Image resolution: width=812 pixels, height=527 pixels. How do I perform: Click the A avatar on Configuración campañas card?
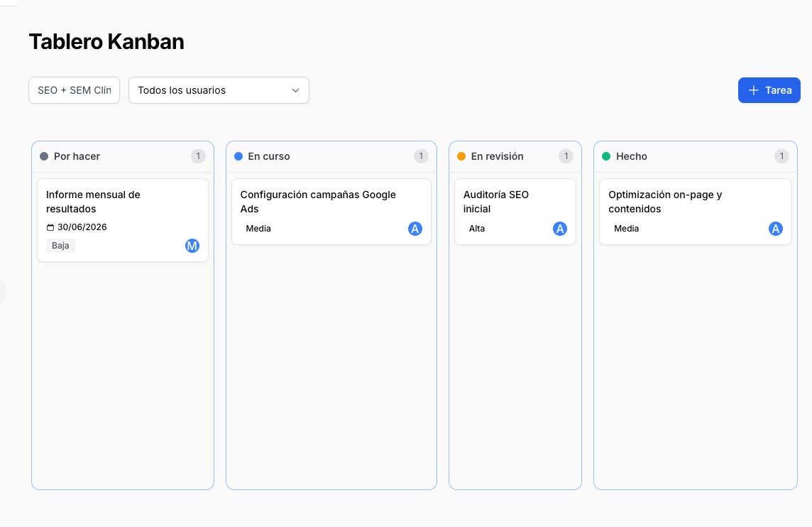tap(415, 229)
